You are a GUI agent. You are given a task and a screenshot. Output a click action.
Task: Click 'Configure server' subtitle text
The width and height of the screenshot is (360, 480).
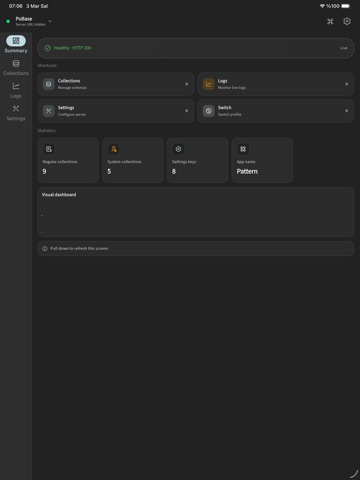72,114
